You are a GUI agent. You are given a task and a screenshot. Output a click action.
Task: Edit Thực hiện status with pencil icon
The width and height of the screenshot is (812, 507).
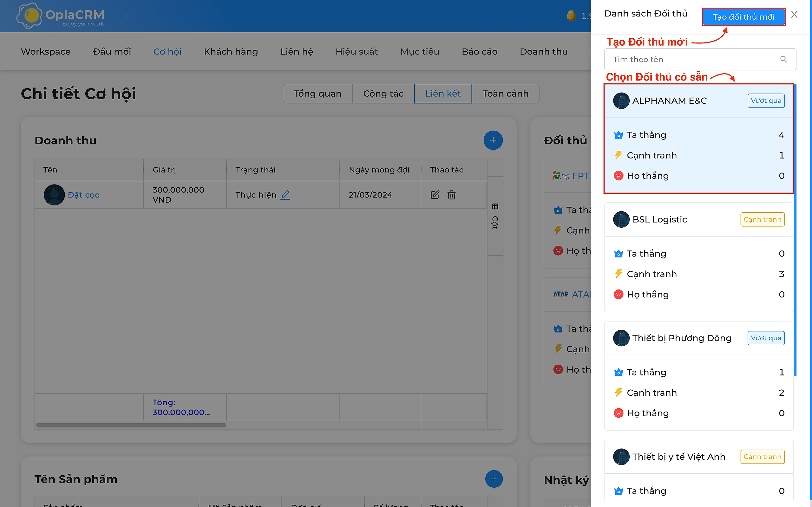coord(285,195)
